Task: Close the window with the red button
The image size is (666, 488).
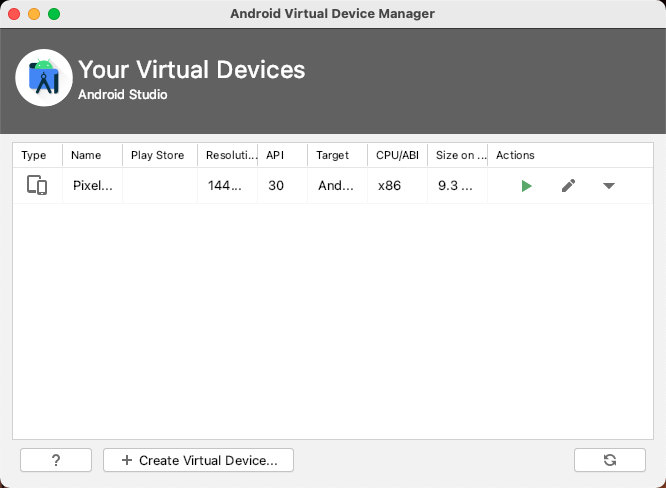Action: tap(14, 14)
